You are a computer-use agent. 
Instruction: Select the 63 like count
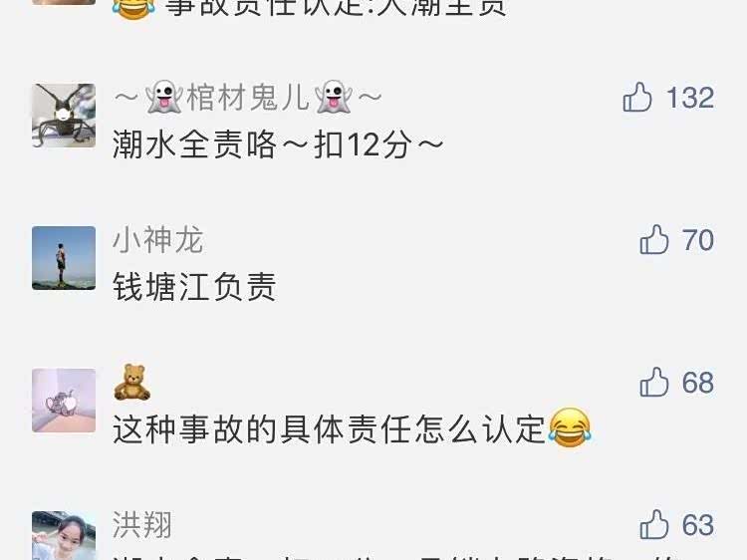tap(698, 524)
